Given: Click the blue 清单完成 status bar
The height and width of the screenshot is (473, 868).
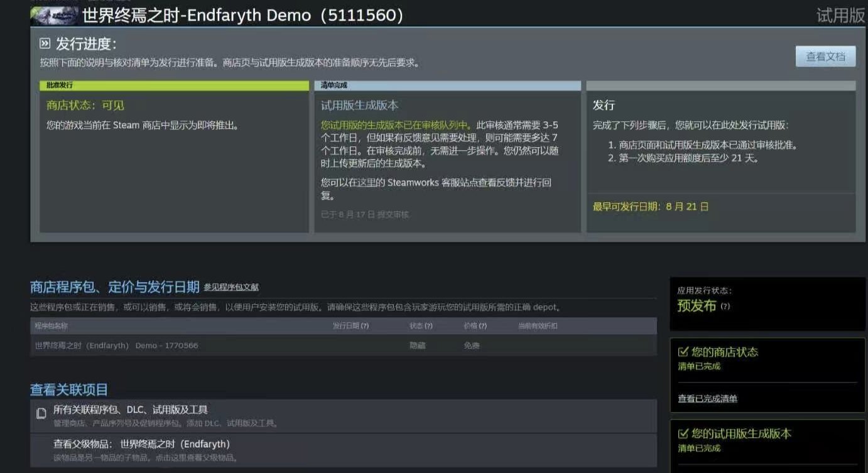Looking at the screenshot, I should 448,85.
